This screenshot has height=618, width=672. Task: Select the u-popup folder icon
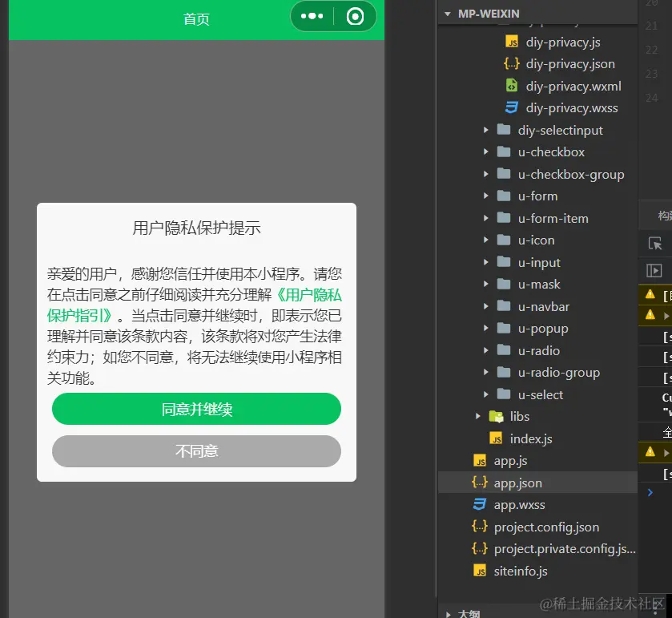pyautogui.click(x=504, y=328)
